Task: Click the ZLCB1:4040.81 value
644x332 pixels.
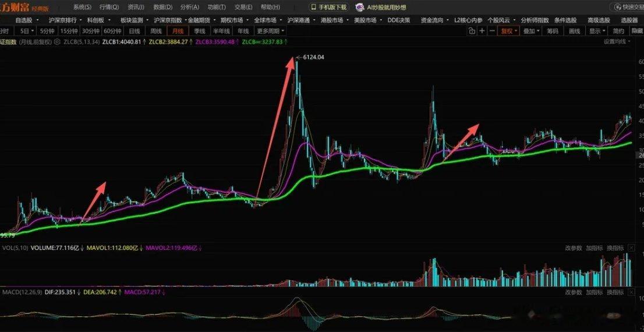Action: point(122,42)
